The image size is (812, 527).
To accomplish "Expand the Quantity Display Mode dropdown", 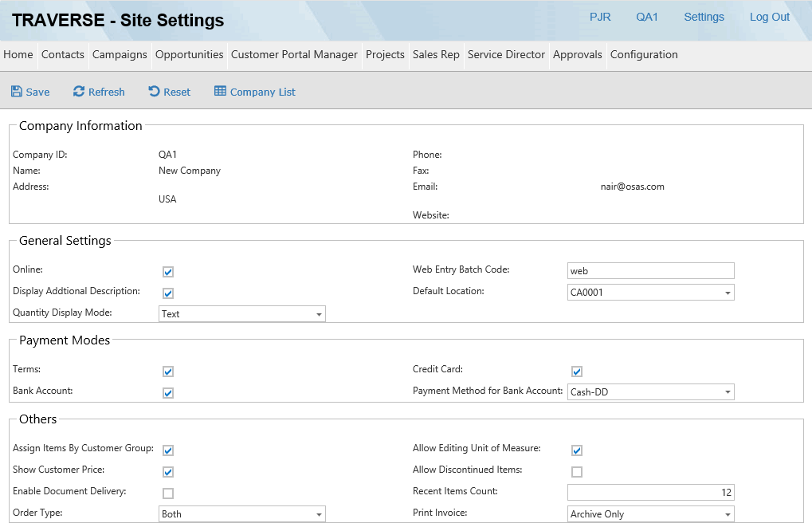I will click(319, 314).
